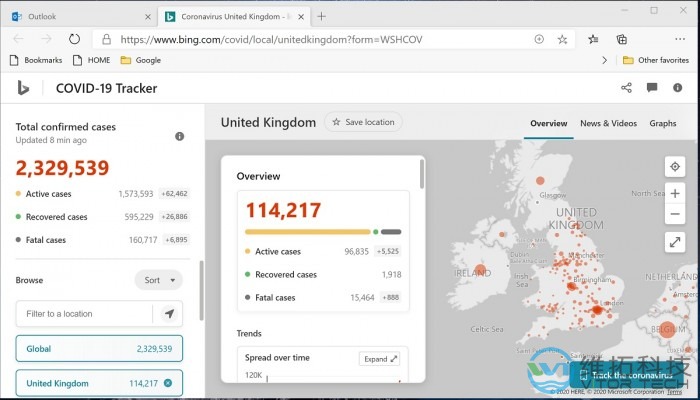
Task: Click the padlock site info icon
Action: (x=106, y=39)
